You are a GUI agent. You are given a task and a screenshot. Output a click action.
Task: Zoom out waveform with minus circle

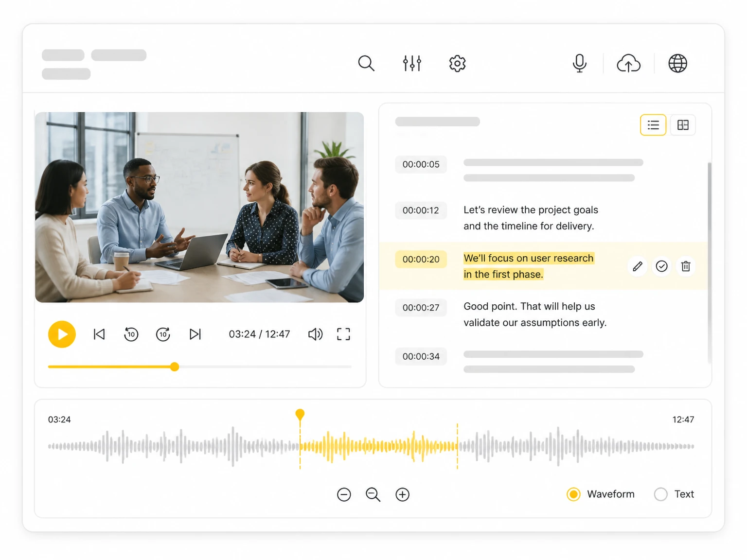[x=344, y=494]
